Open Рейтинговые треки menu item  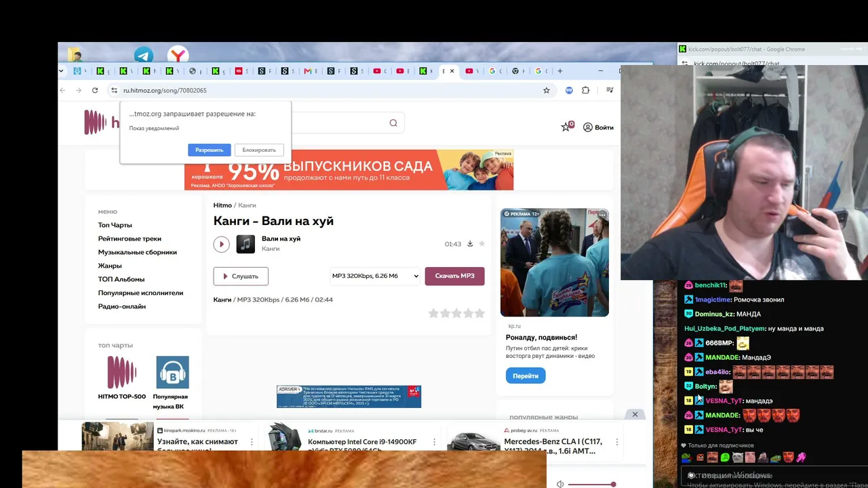click(130, 239)
